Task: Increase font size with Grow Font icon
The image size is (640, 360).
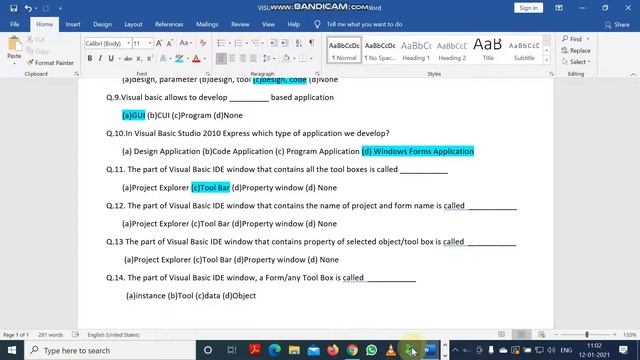Action: tap(159, 43)
